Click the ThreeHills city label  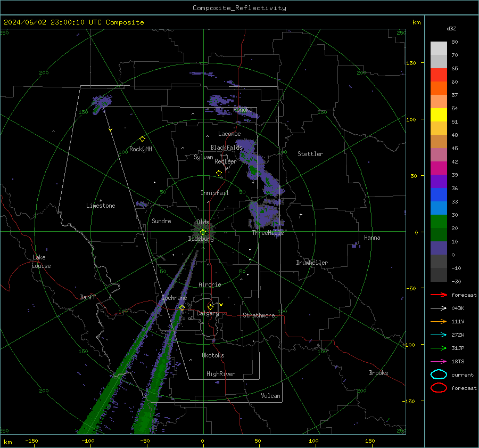tap(268, 233)
